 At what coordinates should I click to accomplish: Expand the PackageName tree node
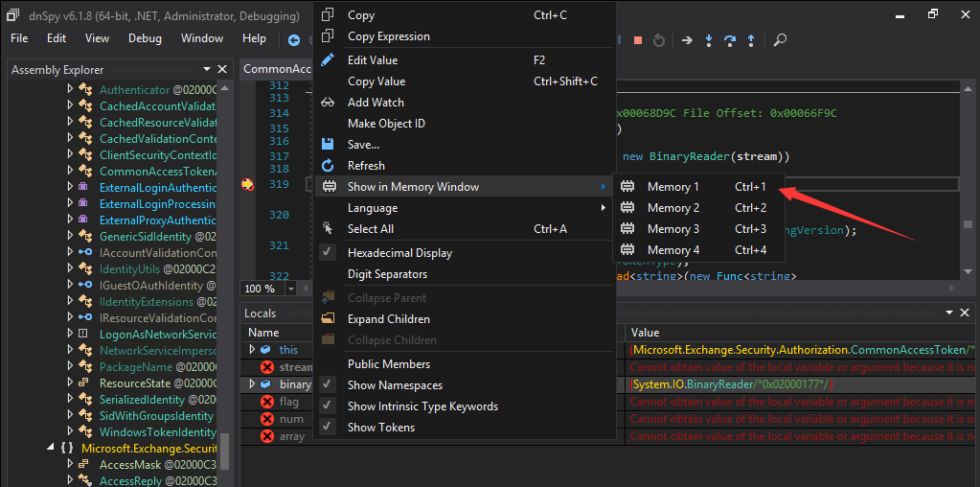(70, 366)
